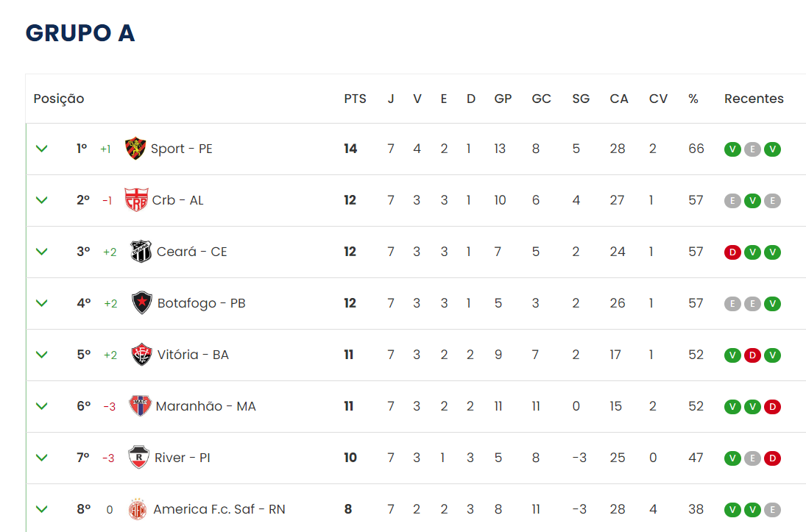Screen dimensions: 806x532
Task: Expand the Sport - PE row chevron
Action: point(42,149)
